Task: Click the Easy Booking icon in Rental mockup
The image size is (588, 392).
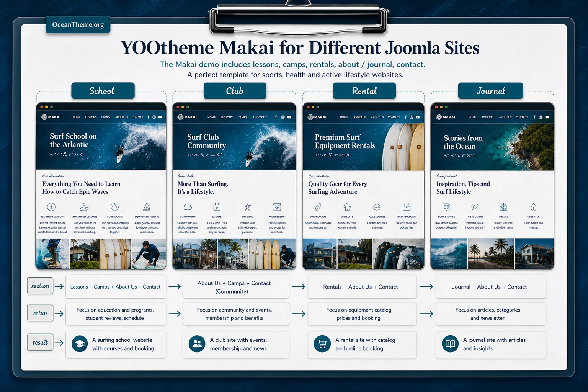Action: pyautogui.click(x=407, y=207)
